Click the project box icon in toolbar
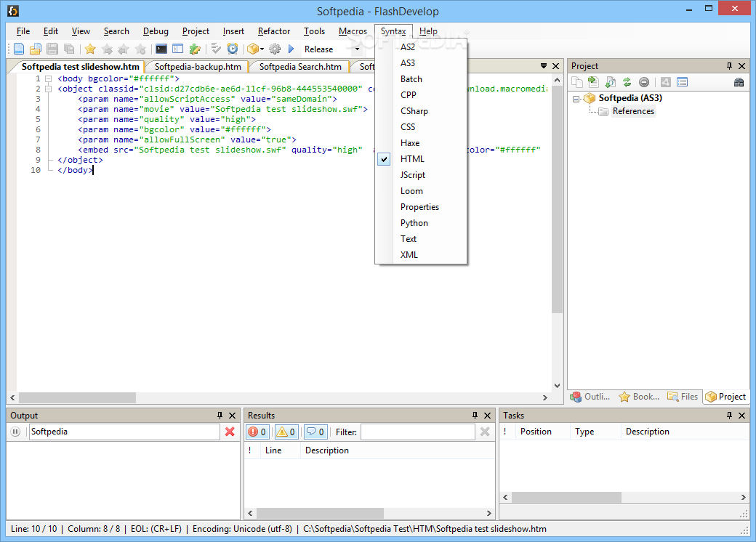 (x=253, y=49)
